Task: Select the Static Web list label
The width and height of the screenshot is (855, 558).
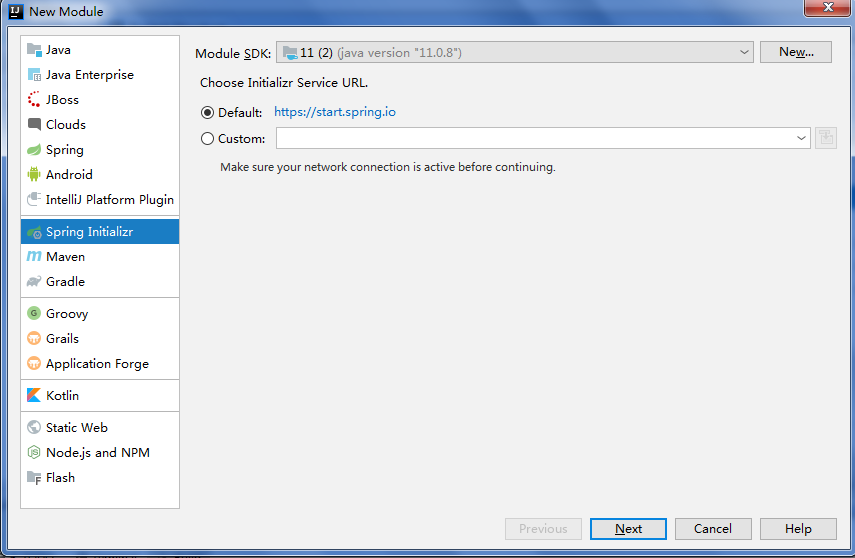Action: point(77,428)
